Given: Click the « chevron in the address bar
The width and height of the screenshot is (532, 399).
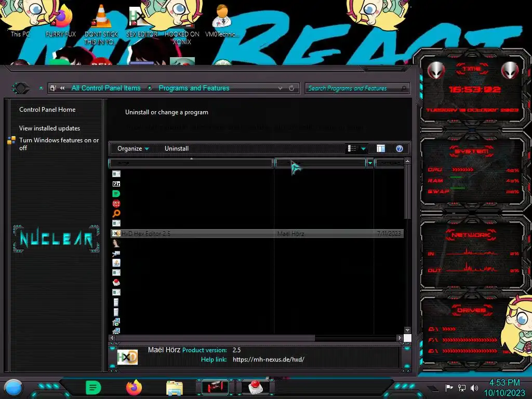Looking at the screenshot, I should click(x=62, y=88).
